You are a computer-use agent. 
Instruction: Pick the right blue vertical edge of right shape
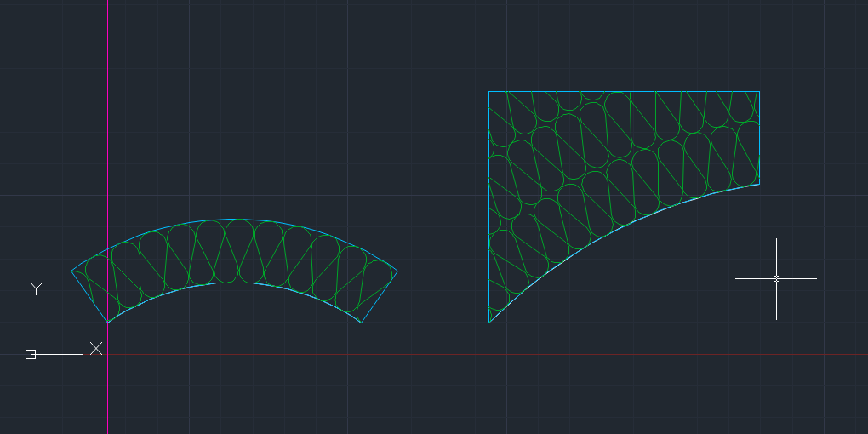pos(759,138)
